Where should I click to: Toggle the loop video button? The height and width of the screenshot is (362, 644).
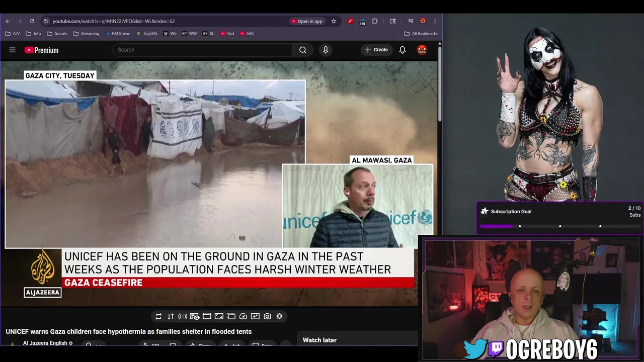click(x=158, y=316)
